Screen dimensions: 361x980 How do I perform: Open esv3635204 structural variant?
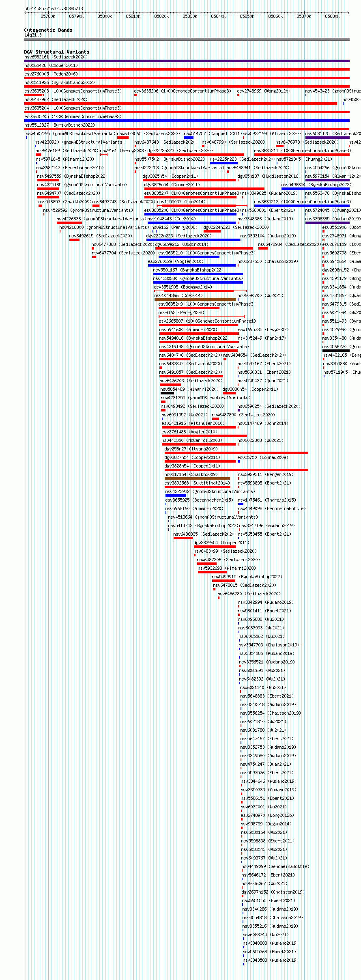73,108
